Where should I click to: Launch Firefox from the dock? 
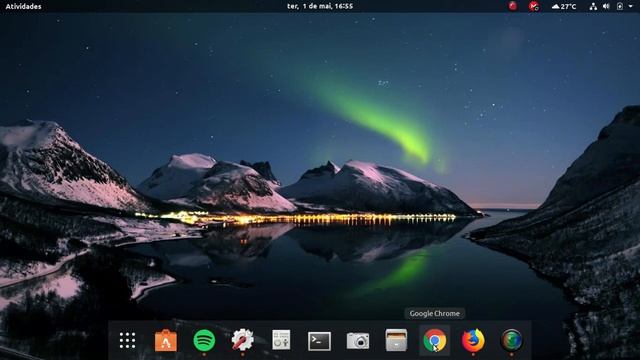[x=473, y=340]
